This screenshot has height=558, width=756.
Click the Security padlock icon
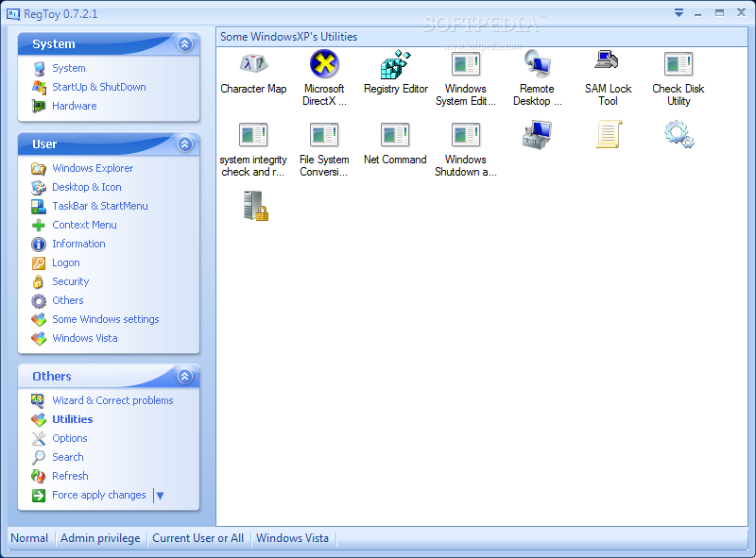coord(38,281)
